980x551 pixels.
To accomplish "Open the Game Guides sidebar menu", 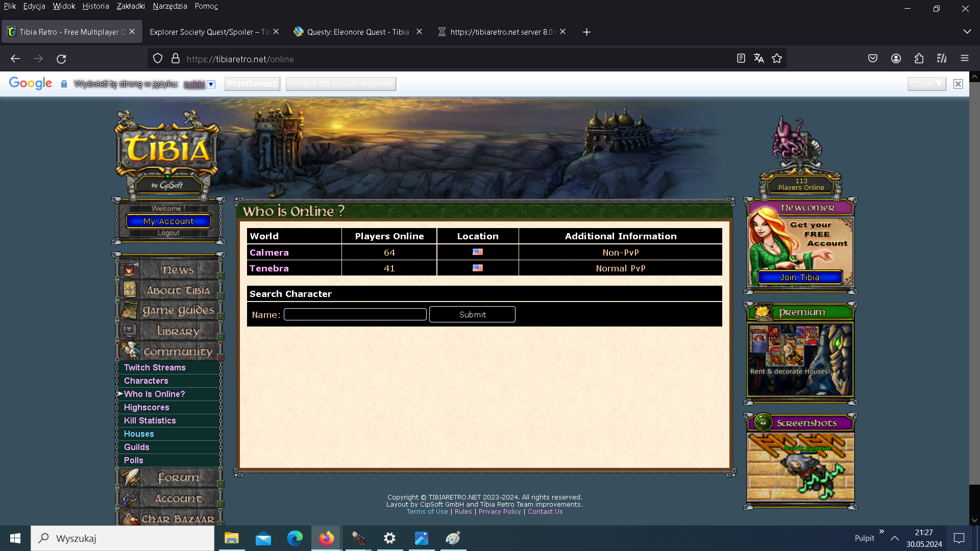I will (169, 310).
